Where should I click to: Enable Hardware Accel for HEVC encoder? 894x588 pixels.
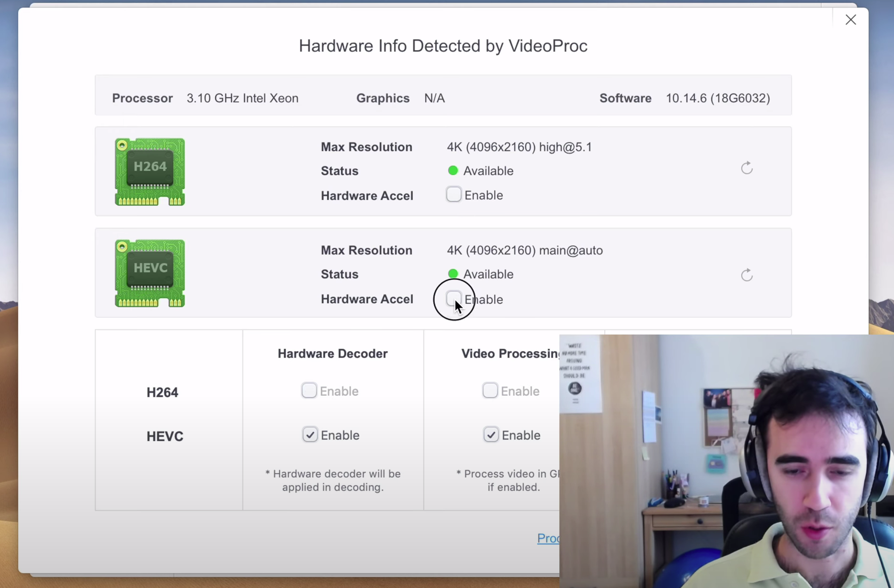tap(453, 299)
